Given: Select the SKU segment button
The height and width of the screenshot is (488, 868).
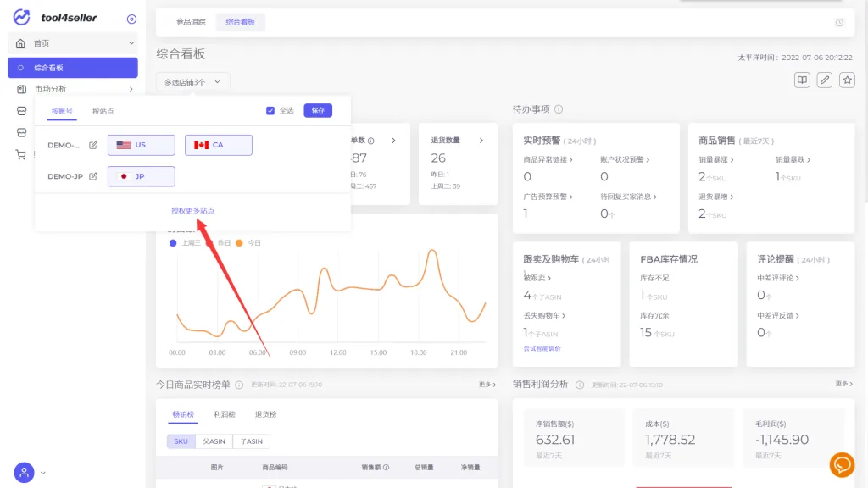Looking at the screenshot, I should click(181, 441).
